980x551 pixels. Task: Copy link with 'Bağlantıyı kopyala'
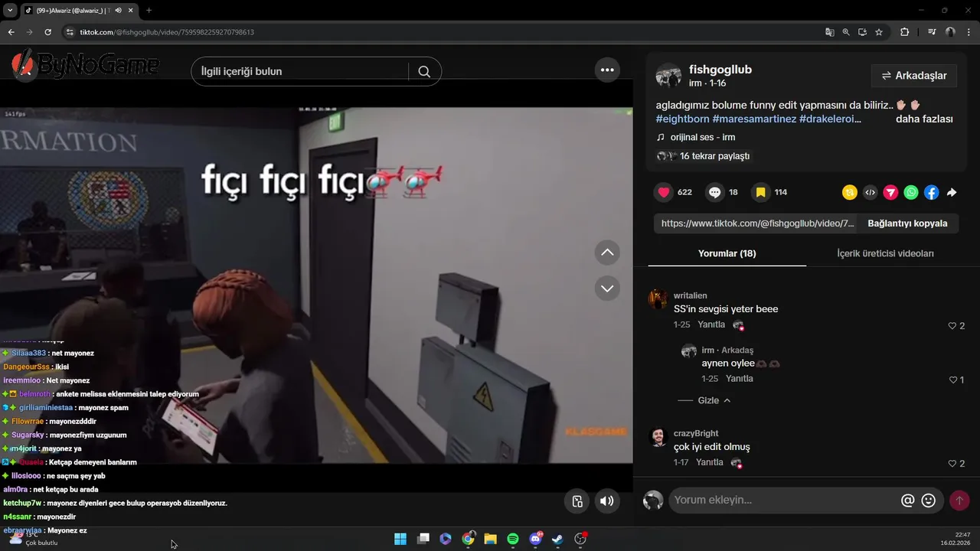point(907,223)
